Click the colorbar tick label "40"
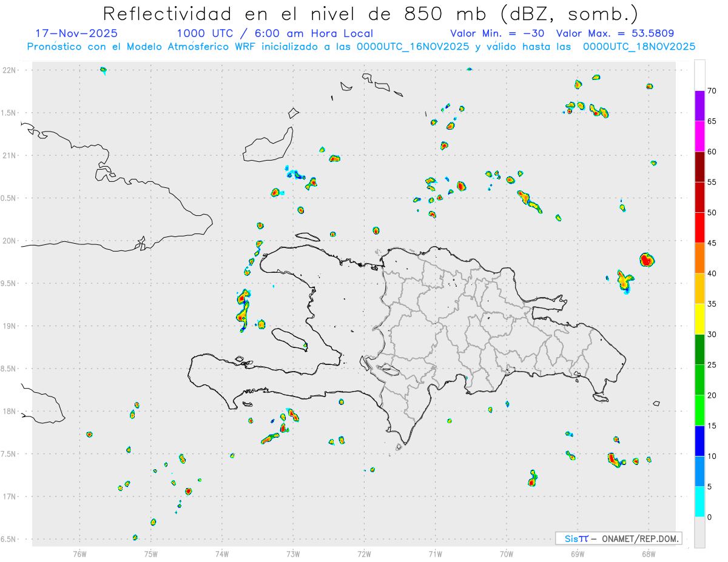The image size is (728, 562). [x=712, y=273]
